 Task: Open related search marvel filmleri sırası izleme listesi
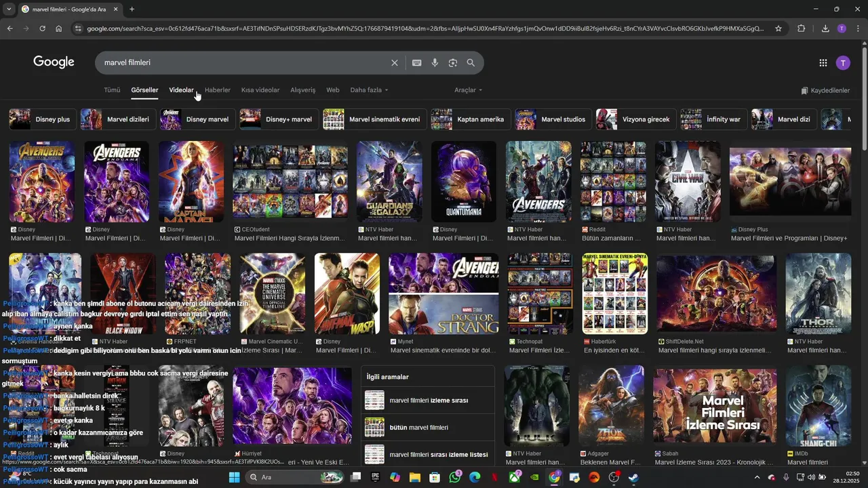point(428,455)
